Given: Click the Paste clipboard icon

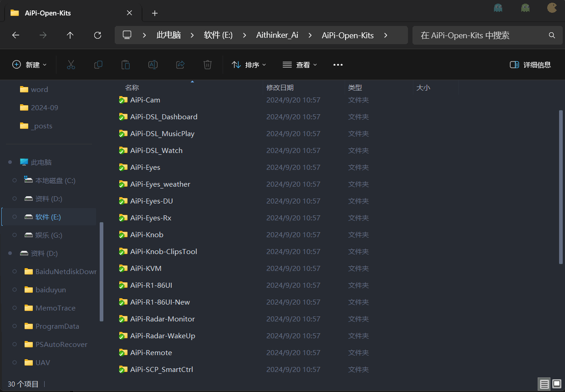Looking at the screenshot, I should (x=126, y=65).
